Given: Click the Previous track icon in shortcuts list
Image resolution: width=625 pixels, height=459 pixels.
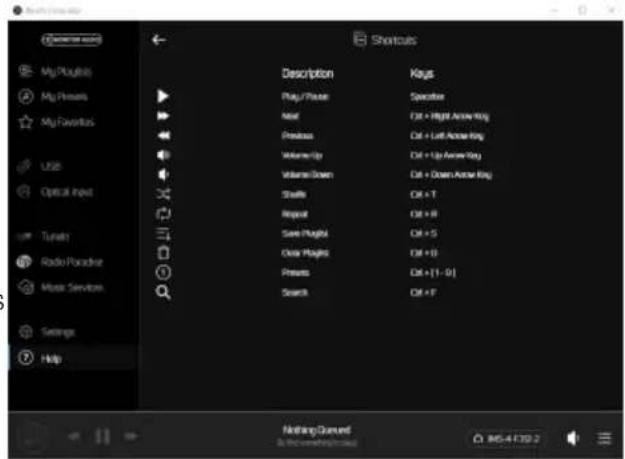Looking at the screenshot, I should (163, 135).
